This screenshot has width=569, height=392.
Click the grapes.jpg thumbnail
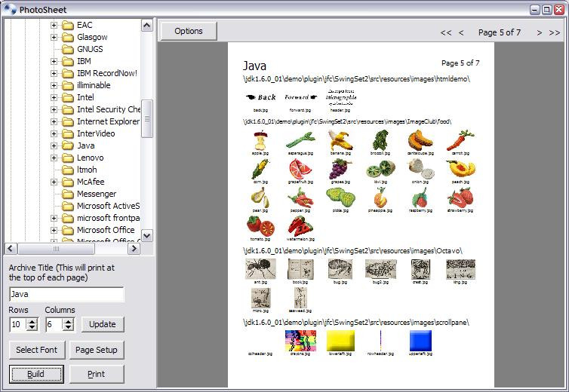click(x=340, y=170)
